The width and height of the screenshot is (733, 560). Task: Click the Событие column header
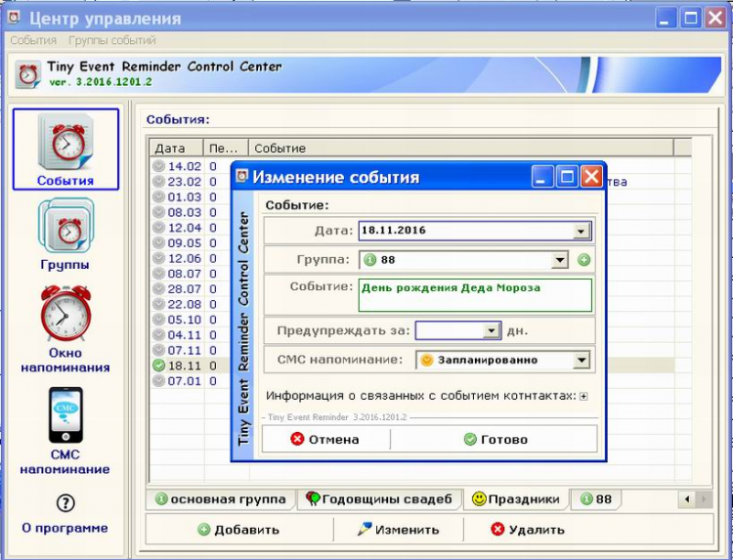pyautogui.click(x=461, y=149)
